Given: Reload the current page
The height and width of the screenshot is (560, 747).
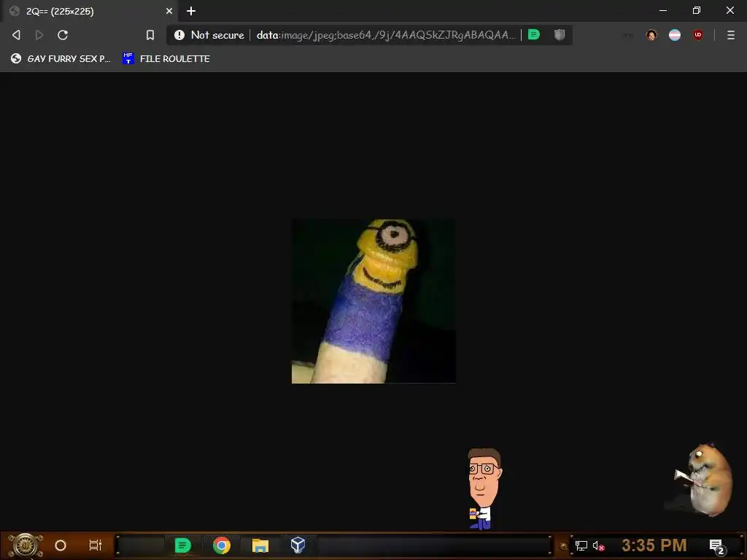Looking at the screenshot, I should point(63,35).
